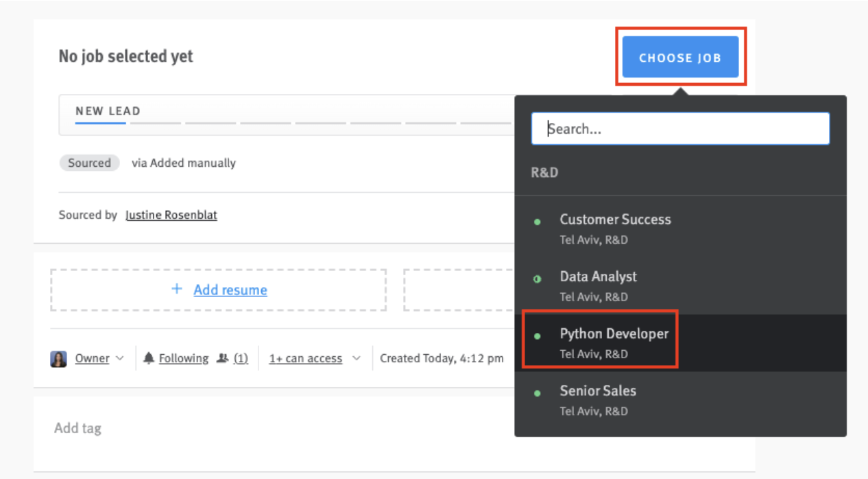The height and width of the screenshot is (479, 868).
Task: Click the plus icon before Add resume
Action: 177,289
